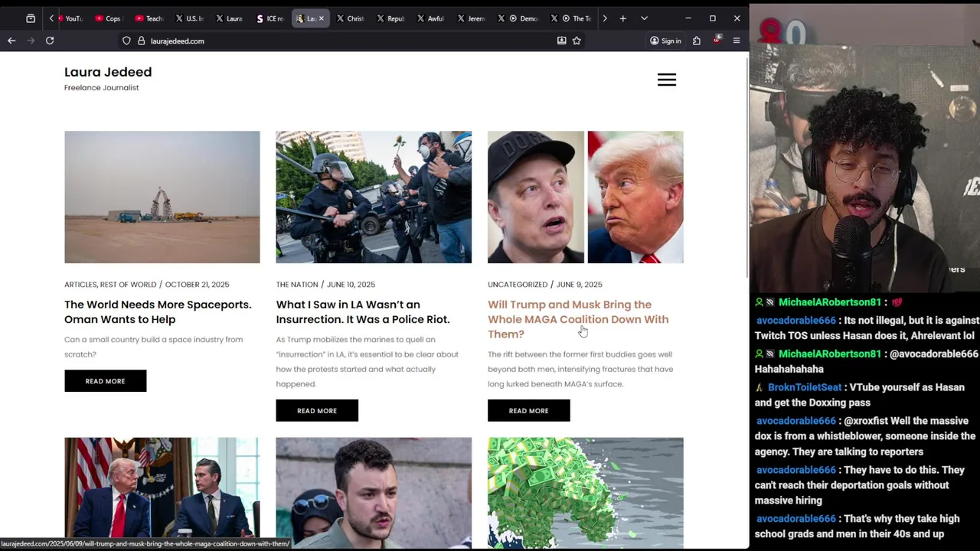980x551 pixels.
Task: Click Read More under Trump Musk article
Action: point(528,411)
